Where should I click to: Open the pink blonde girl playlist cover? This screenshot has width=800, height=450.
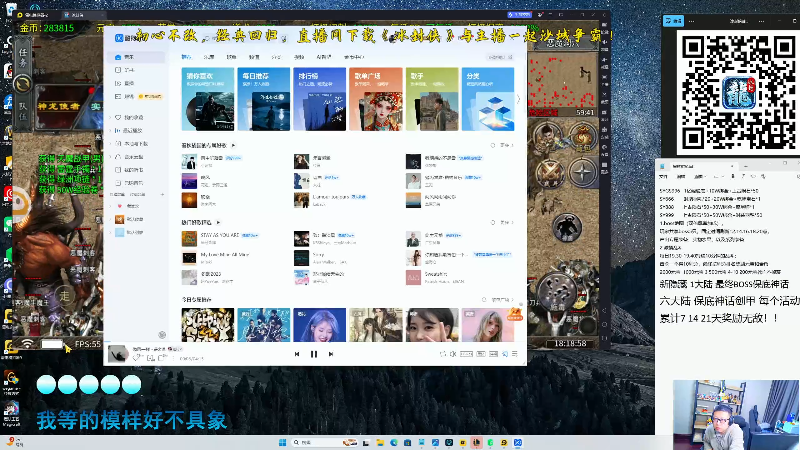coord(488,324)
